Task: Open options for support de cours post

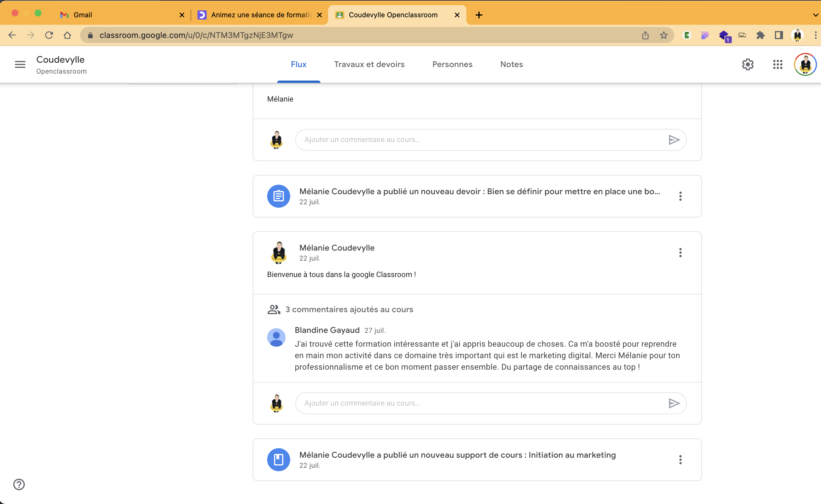Action: tap(680, 459)
